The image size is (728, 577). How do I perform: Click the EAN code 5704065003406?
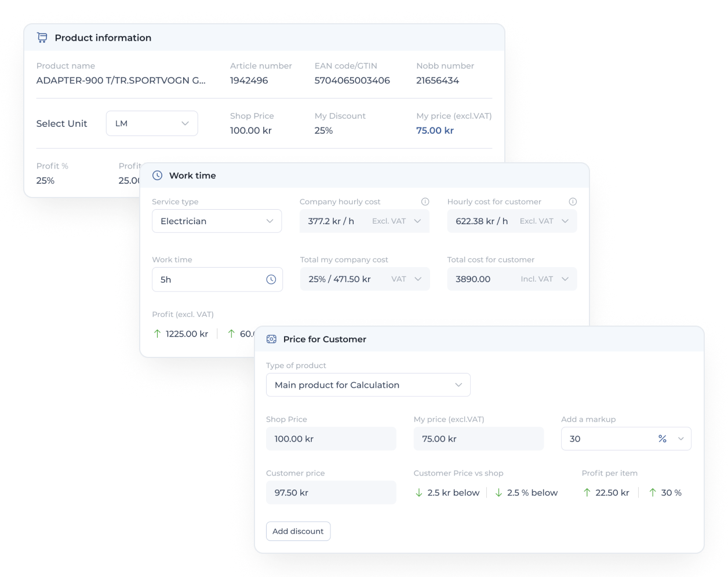tap(352, 81)
